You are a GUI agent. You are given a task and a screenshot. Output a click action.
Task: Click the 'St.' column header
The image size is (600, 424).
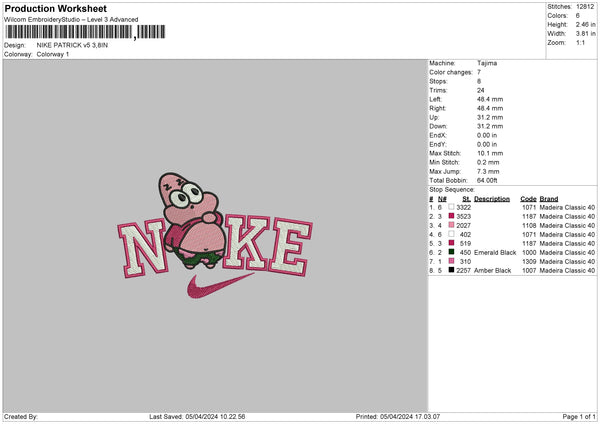pos(466,199)
